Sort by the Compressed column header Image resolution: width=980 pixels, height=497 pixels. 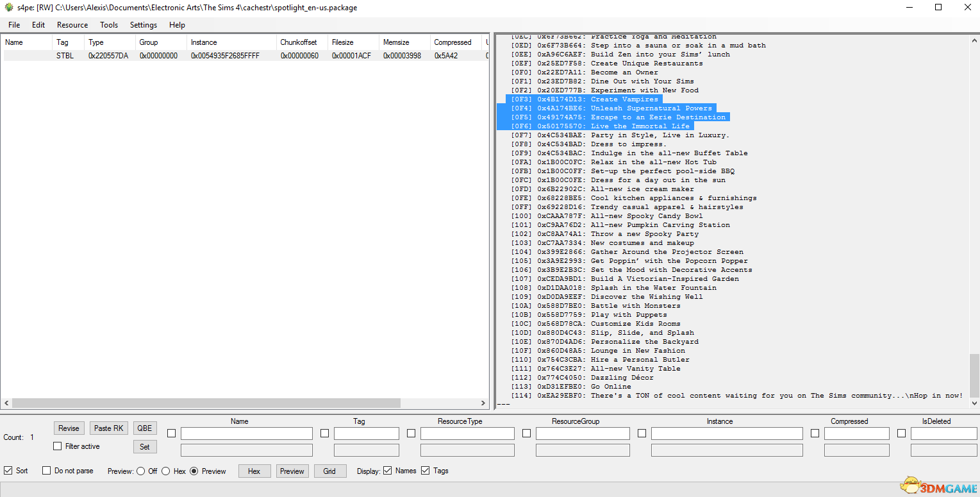point(456,42)
